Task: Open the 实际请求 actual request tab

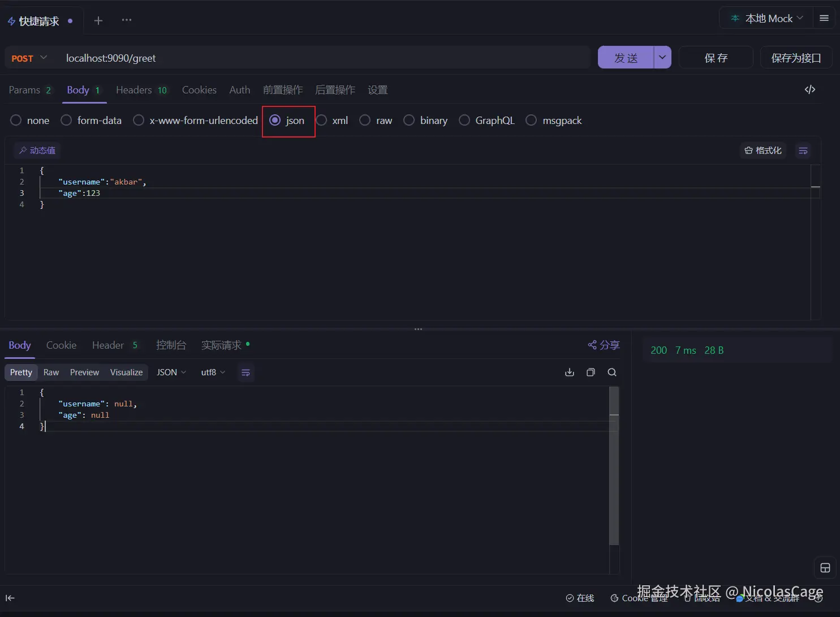Action: pyautogui.click(x=225, y=345)
